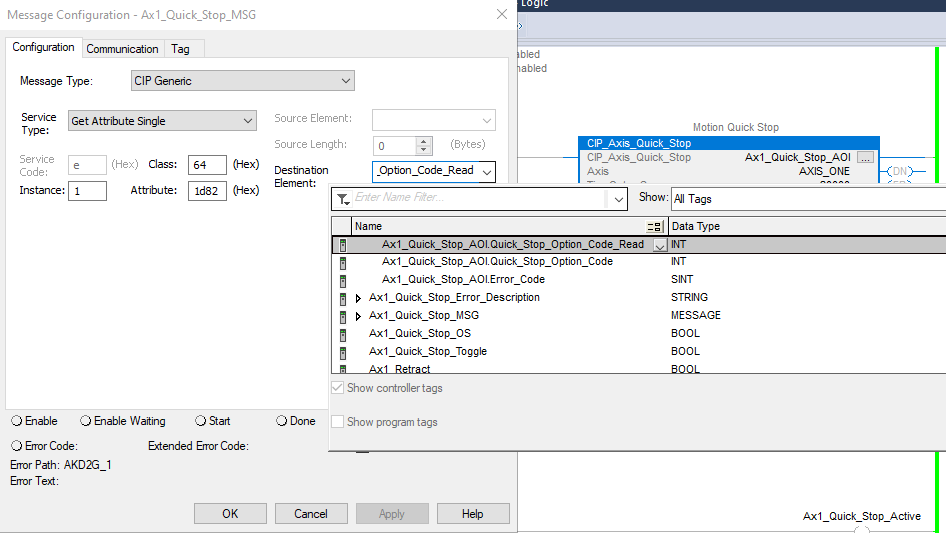Open the Show All Tags dropdown
946x533 pixels.
(808, 199)
